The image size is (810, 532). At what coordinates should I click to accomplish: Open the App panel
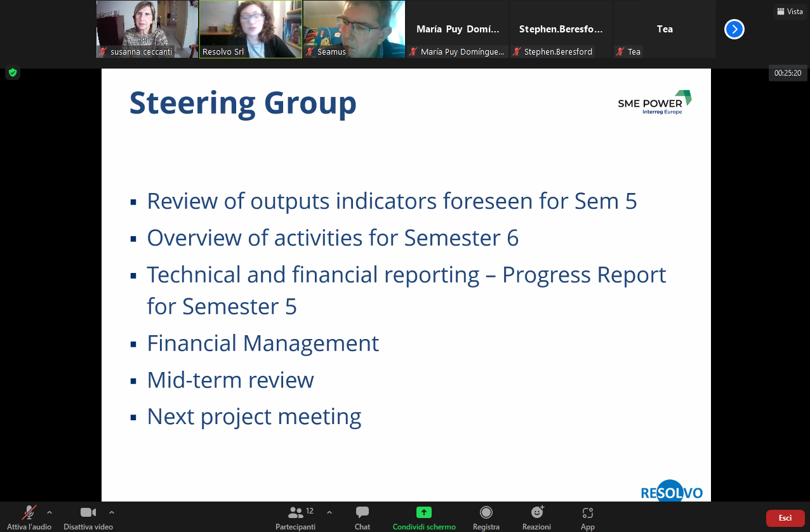pos(588,517)
